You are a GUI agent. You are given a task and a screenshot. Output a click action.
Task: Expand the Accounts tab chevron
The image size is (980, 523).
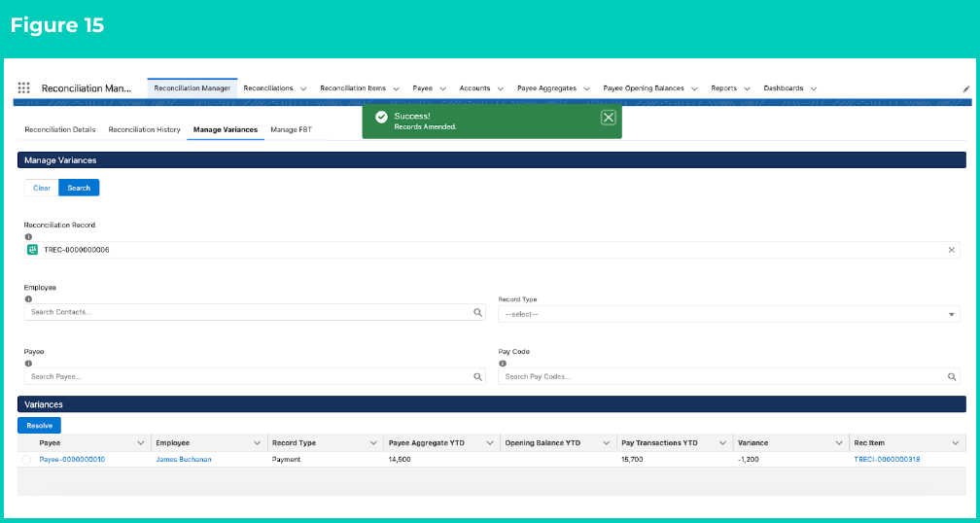[x=500, y=88]
